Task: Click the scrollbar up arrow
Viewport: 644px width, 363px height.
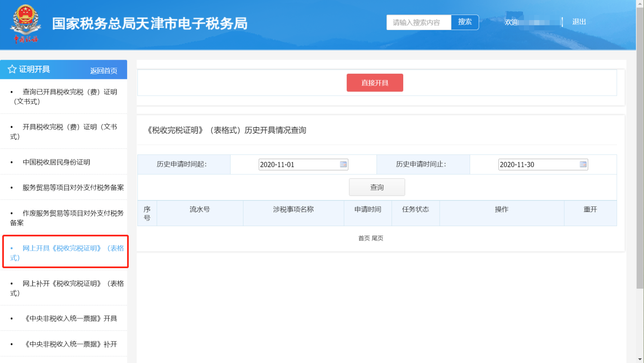Action: click(x=640, y=3)
